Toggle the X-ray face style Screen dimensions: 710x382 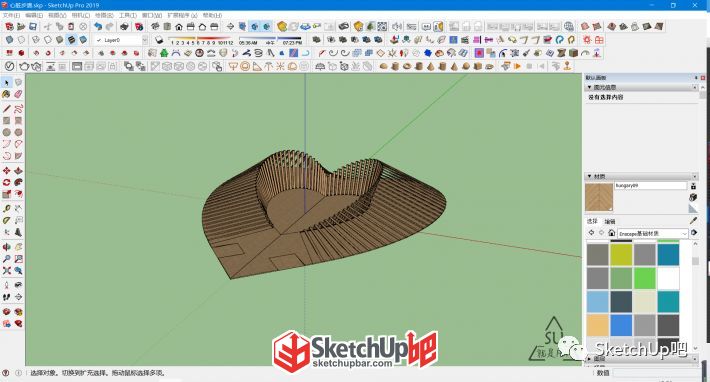(9, 40)
